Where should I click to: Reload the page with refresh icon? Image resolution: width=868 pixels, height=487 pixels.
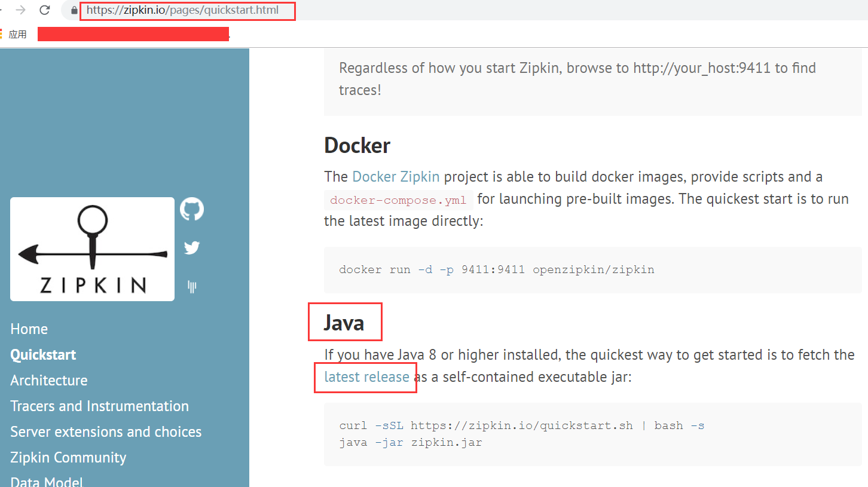point(44,10)
